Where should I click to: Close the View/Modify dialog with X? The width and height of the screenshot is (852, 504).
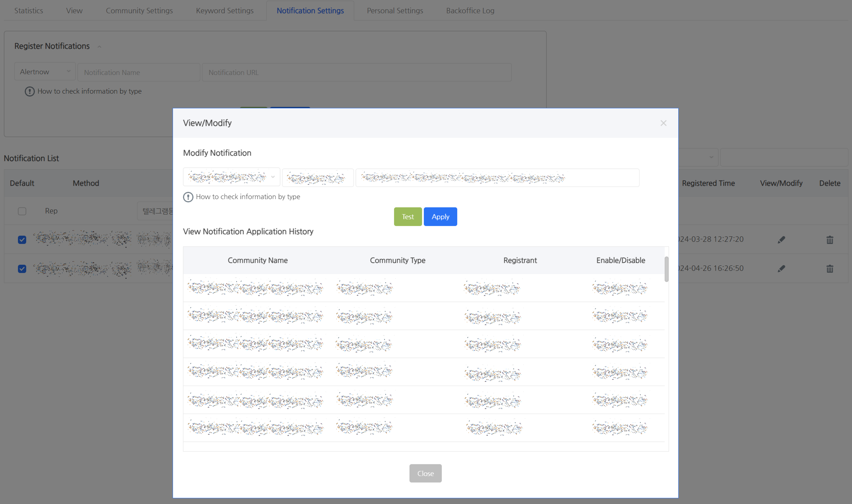pos(663,123)
